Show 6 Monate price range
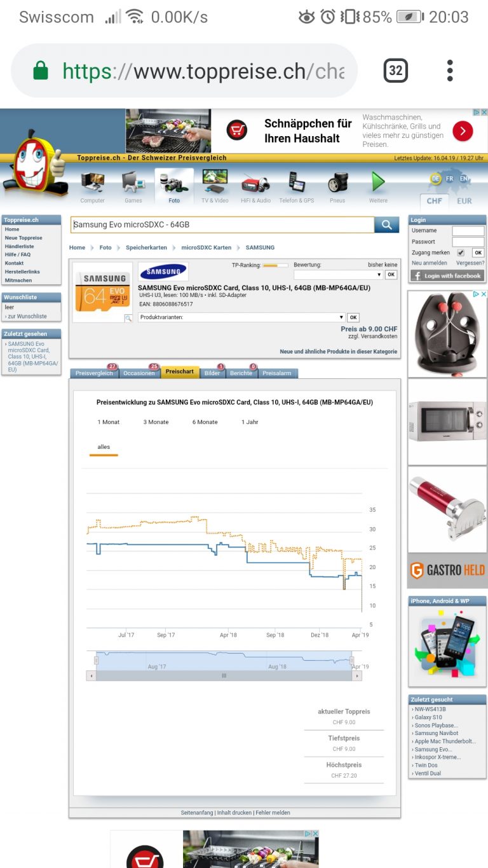This screenshot has width=488, height=868. (x=205, y=422)
